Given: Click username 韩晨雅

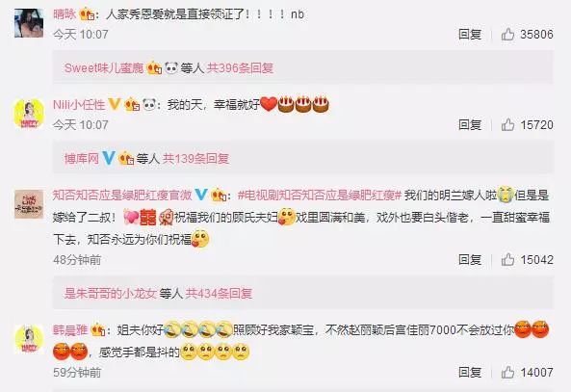Looking at the screenshot, I should (70, 330).
